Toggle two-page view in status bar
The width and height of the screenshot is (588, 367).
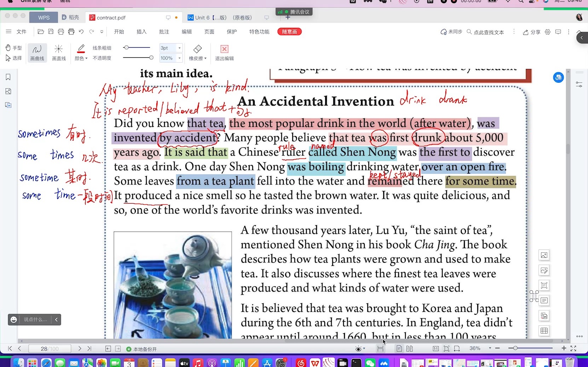coord(409,349)
